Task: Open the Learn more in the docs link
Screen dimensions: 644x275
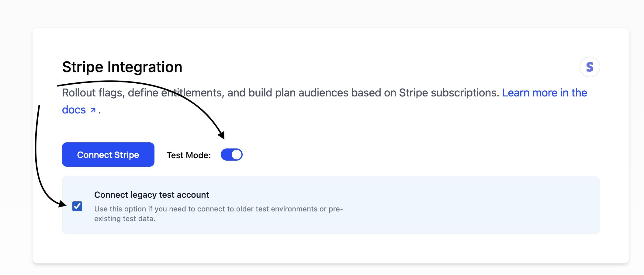Action: (544, 93)
